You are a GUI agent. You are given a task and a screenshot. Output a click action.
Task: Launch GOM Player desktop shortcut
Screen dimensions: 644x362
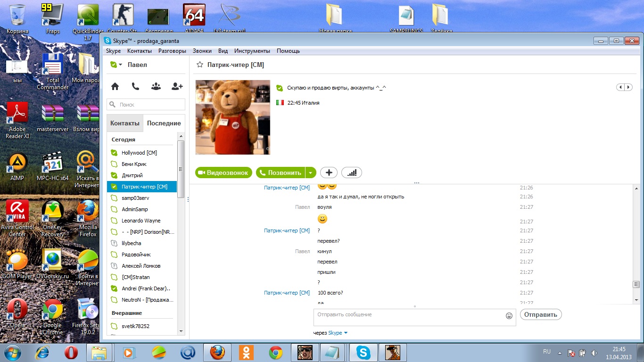[x=17, y=264]
